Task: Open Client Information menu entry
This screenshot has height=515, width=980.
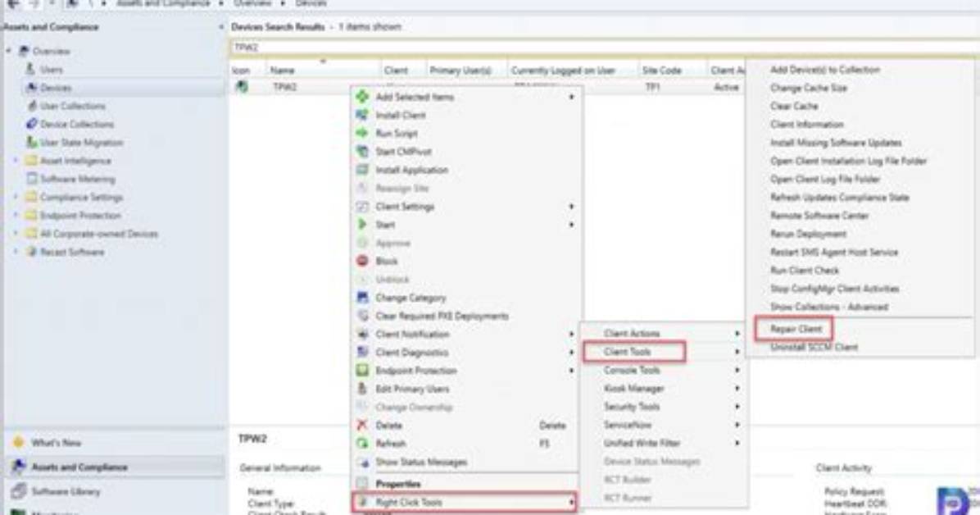Action: click(x=807, y=124)
